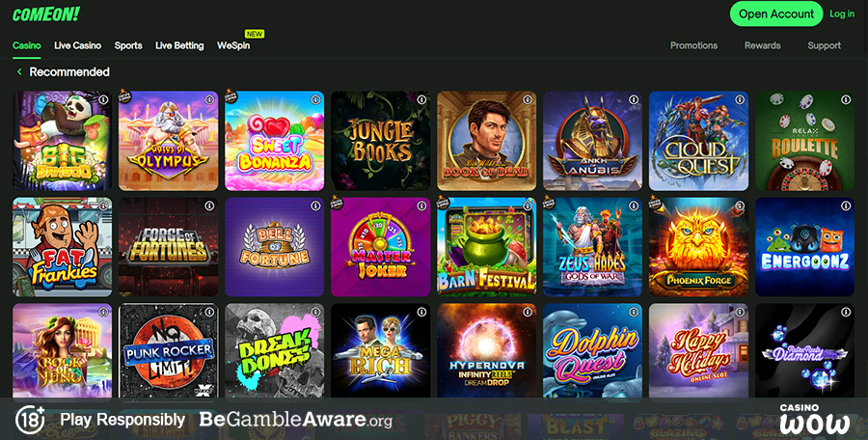This screenshot has width=868, height=440.
Task: Click info icon on Jungle Books tile
Action: point(421,99)
